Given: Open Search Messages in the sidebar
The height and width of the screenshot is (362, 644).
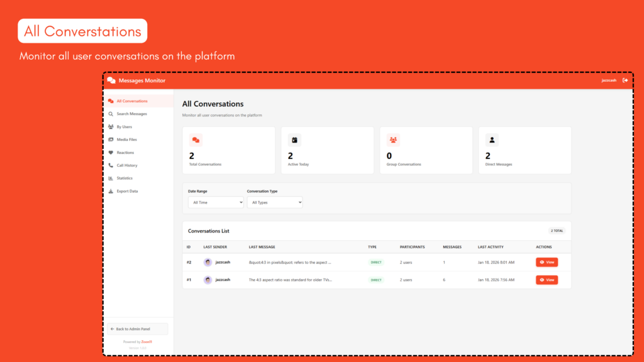Looking at the screenshot, I should 131,114.
